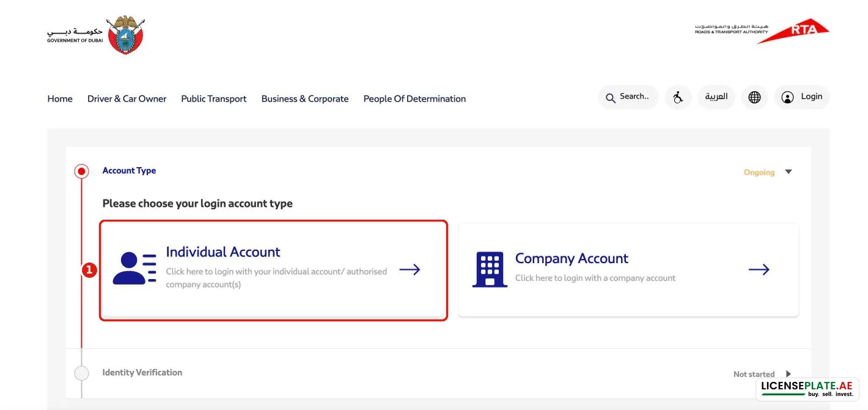Click the Login button
The width and height of the screenshot is (868, 410).
tap(802, 97)
